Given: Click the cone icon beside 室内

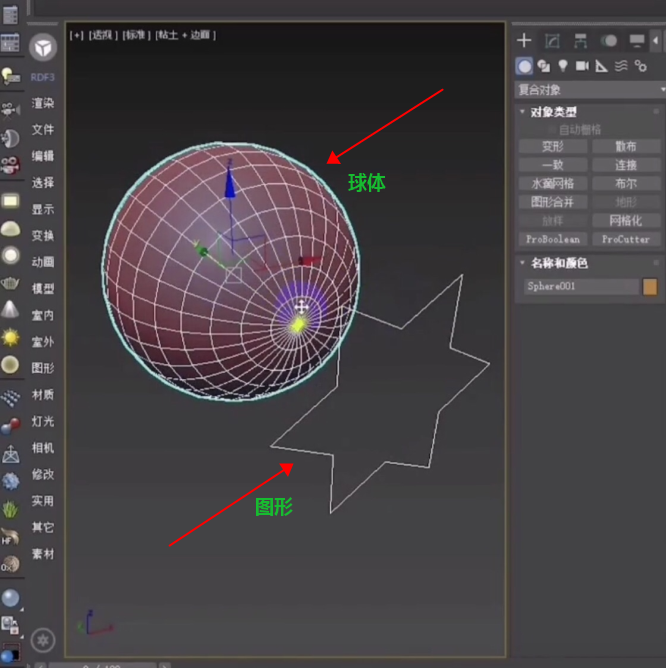Looking at the screenshot, I should click(10, 309).
